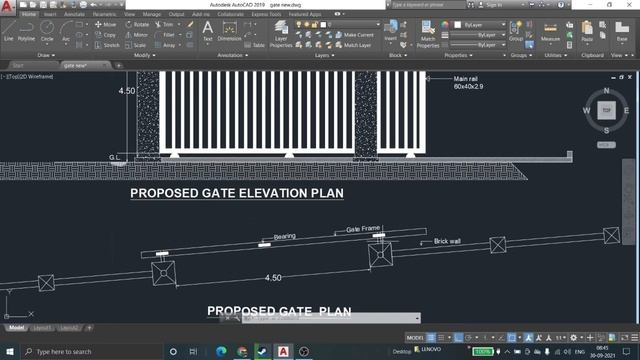Viewport: 640px width, 360px height.
Task: Toggle clean screen in status bar
Action: click(624, 338)
